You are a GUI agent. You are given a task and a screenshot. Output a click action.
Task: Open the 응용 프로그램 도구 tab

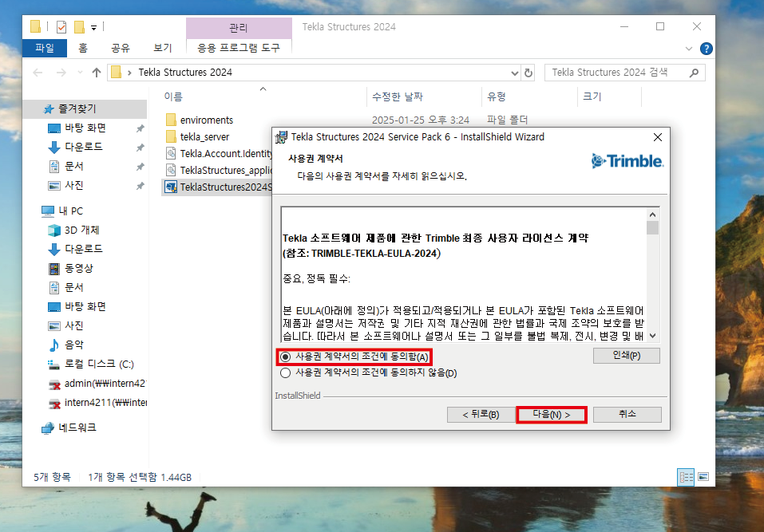coord(239,48)
